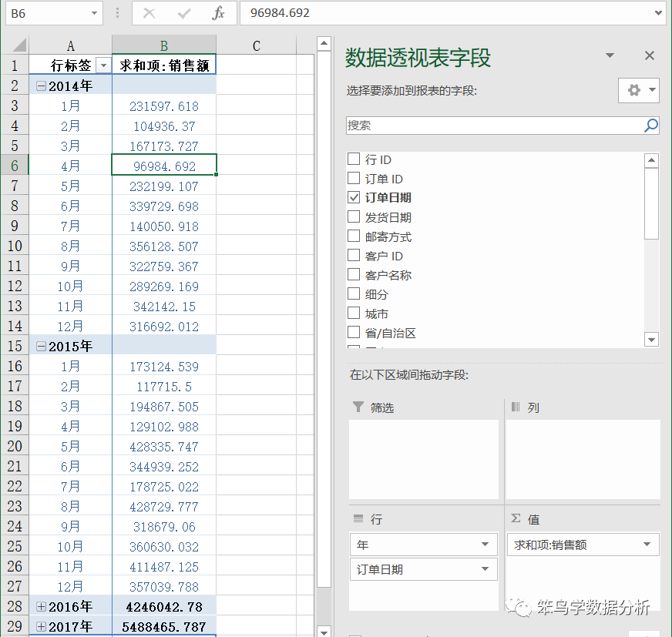The width and height of the screenshot is (672, 637).
Task: Click the formula bar value 96984.692
Action: tap(280, 13)
